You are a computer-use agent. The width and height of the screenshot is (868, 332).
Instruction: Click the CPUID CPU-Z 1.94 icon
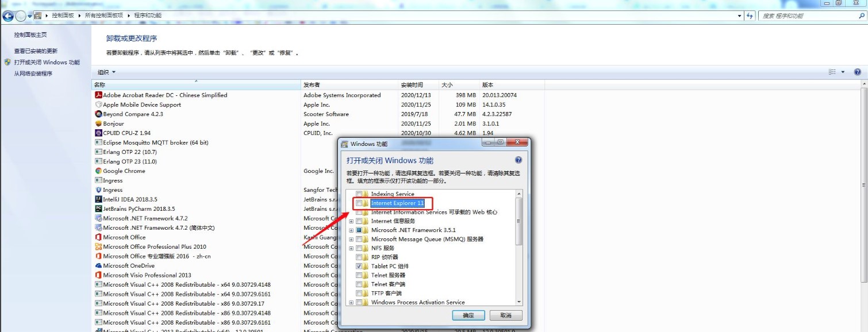point(98,133)
